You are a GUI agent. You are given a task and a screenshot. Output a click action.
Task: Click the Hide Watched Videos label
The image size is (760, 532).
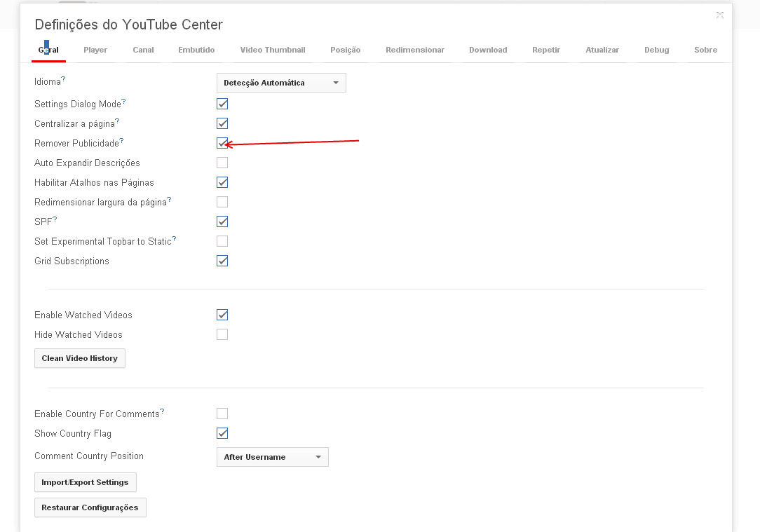point(79,335)
